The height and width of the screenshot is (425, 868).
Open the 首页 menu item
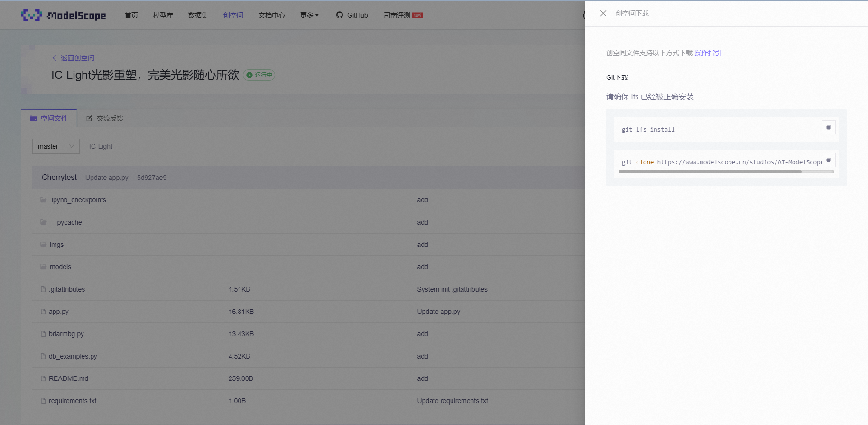click(x=131, y=15)
